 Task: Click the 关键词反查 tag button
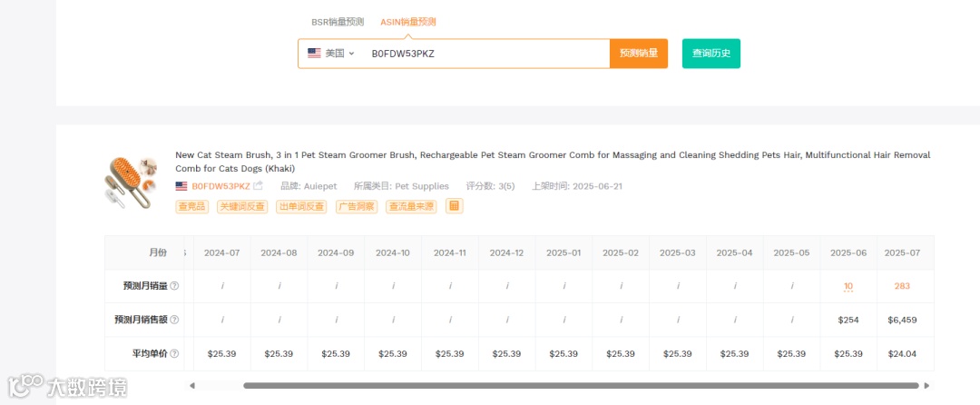click(x=242, y=206)
